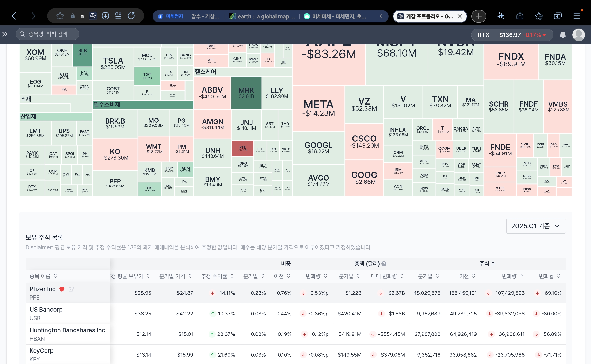Open the browser hamburger menu
Image resolution: width=591 pixels, height=364 pixels.
click(577, 16)
